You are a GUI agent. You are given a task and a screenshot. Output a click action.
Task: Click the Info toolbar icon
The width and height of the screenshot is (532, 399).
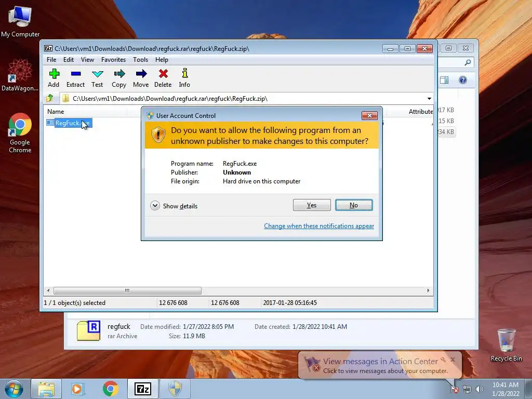[x=184, y=78]
